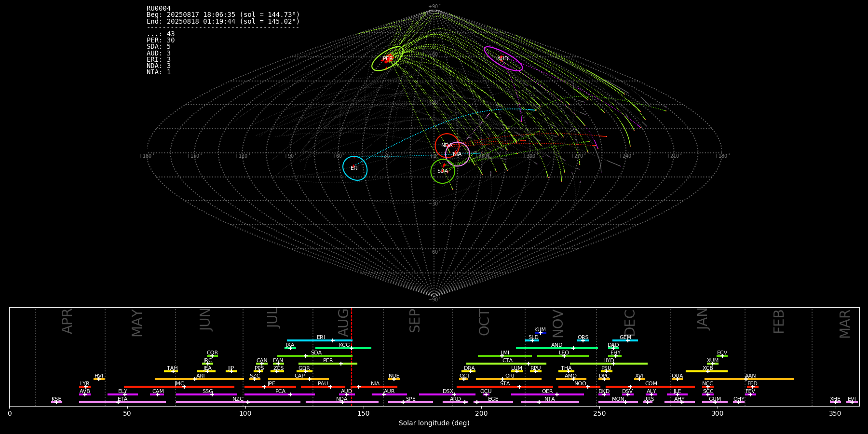868x434 pixels.
Task: Click the +300 longitude label on map
Action: coord(529,156)
